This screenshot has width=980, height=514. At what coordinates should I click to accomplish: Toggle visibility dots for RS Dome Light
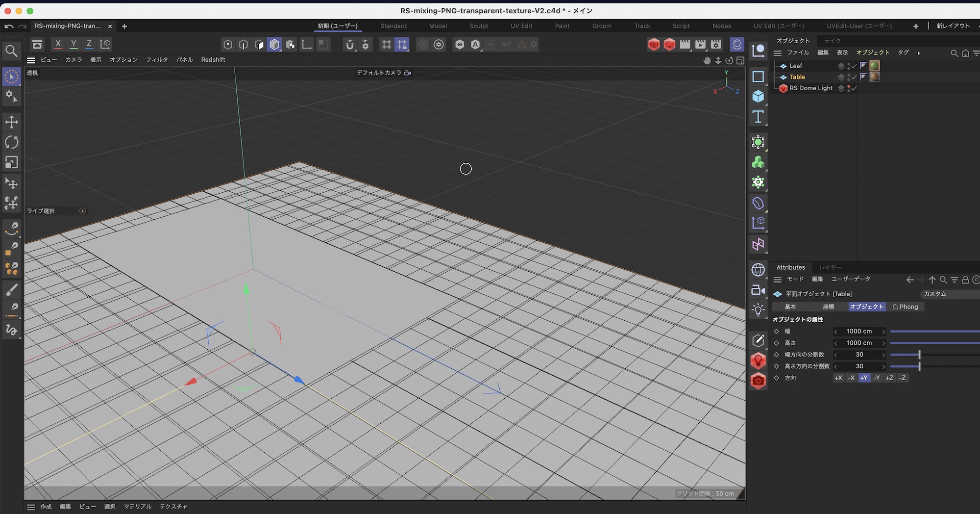click(849, 88)
